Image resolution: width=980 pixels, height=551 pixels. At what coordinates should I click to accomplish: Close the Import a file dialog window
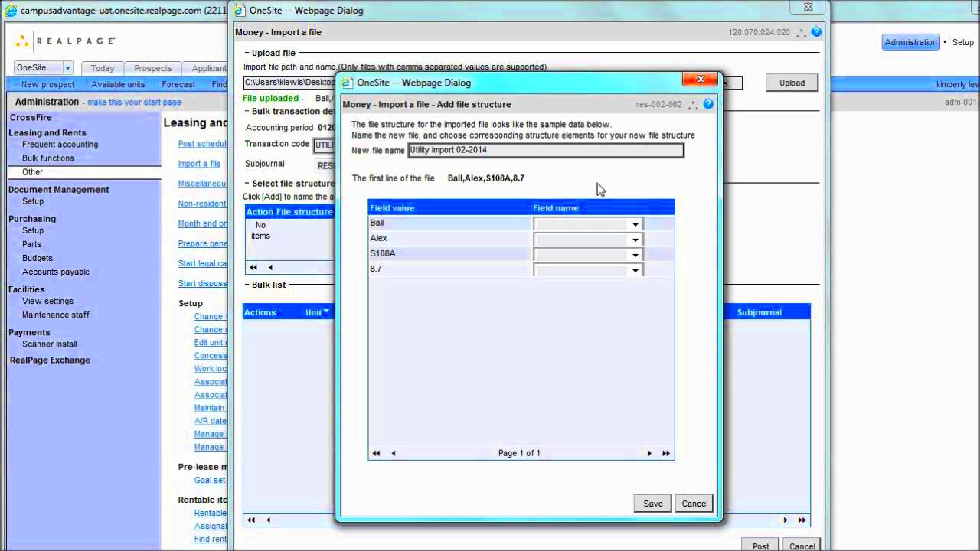click(808, 7)
